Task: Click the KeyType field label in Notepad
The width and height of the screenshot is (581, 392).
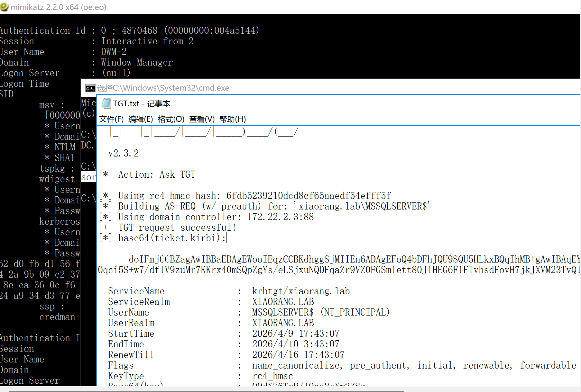Action: (x=126, y=376)
